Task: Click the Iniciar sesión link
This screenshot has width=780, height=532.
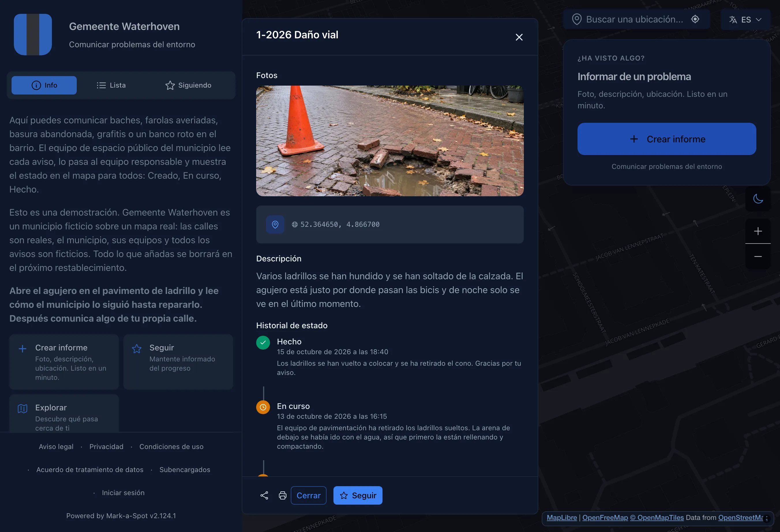Action: (123, 493)
